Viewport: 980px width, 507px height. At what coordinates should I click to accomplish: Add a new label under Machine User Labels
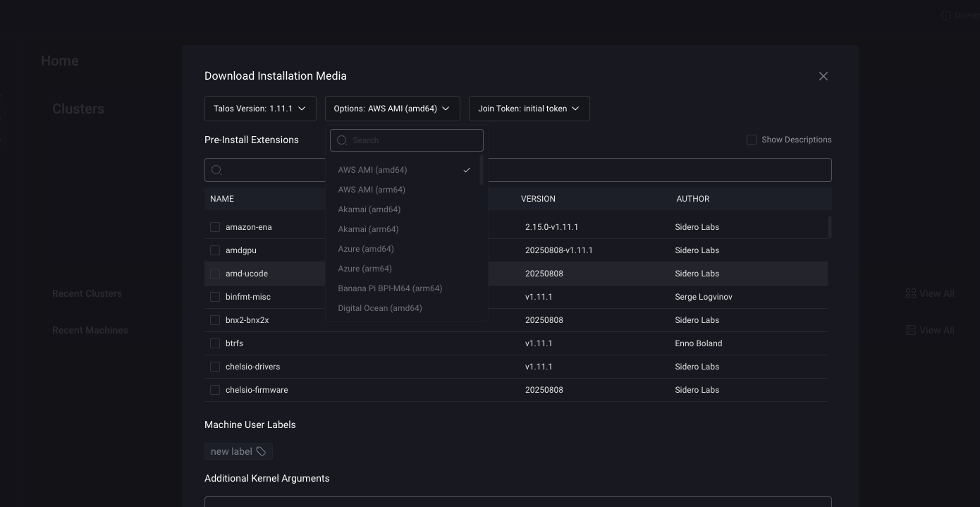coord(231,451)
